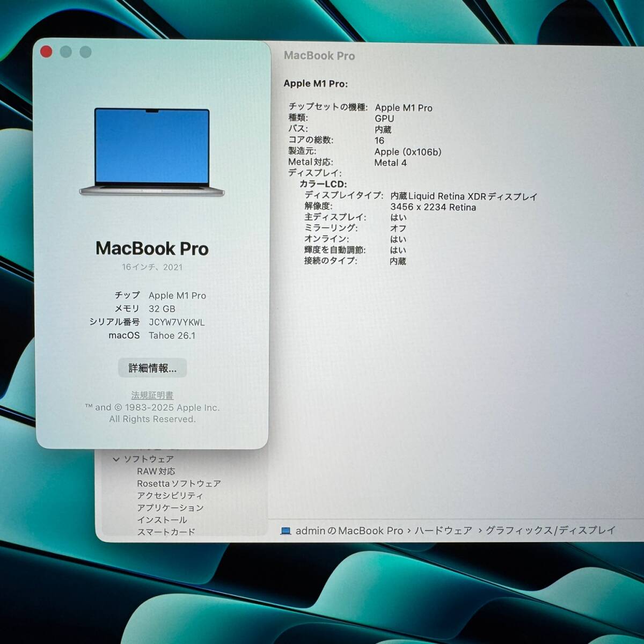644x644 pixels.
Task: Click the Metal 4 value
Action: (x=390, y=163)
